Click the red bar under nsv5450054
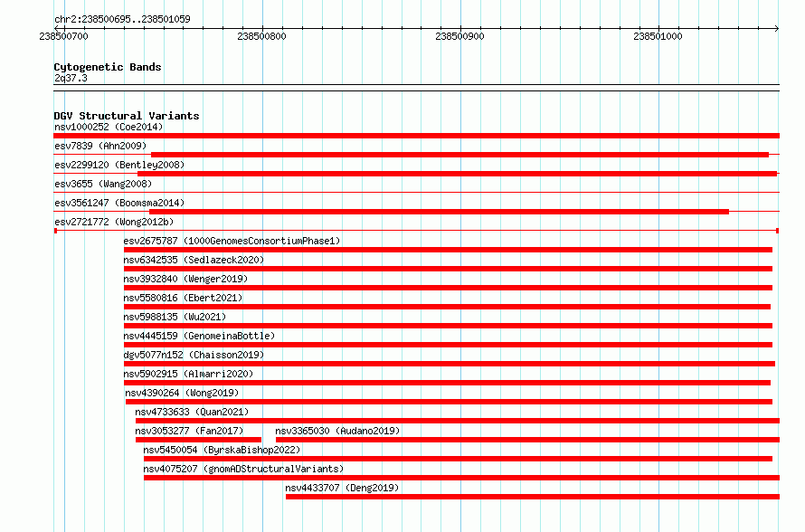 [458, 459]
